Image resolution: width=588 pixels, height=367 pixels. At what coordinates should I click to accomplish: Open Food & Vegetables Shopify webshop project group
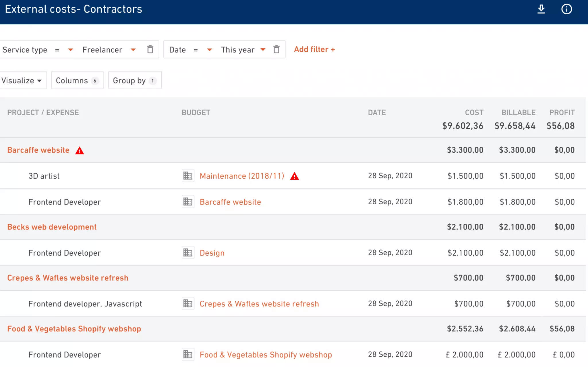[x=74, y=329]
